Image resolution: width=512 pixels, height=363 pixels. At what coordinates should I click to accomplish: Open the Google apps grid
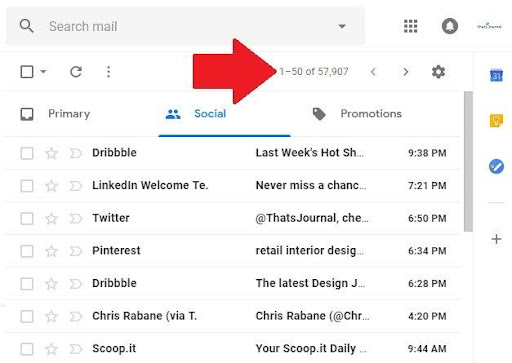click(x=410, y=26)
